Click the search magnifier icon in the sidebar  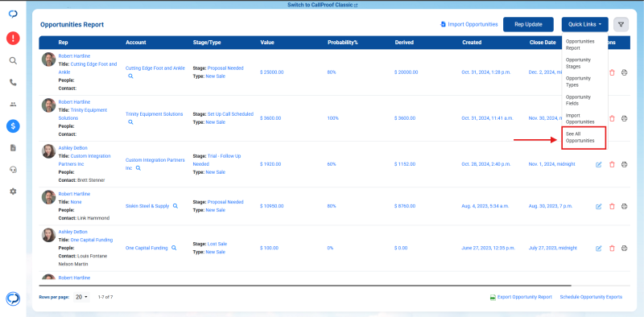coord(13,61)
